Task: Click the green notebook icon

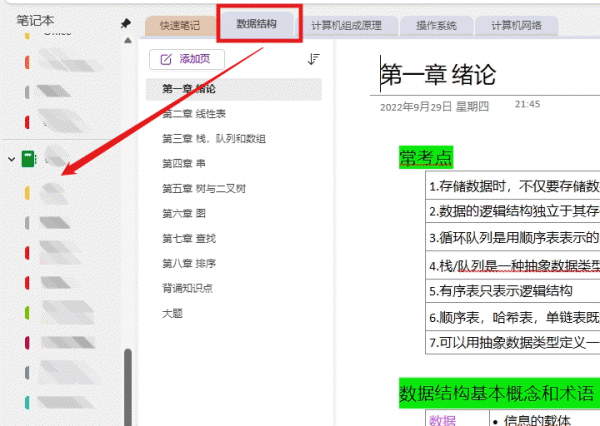Action: point(28,159)
